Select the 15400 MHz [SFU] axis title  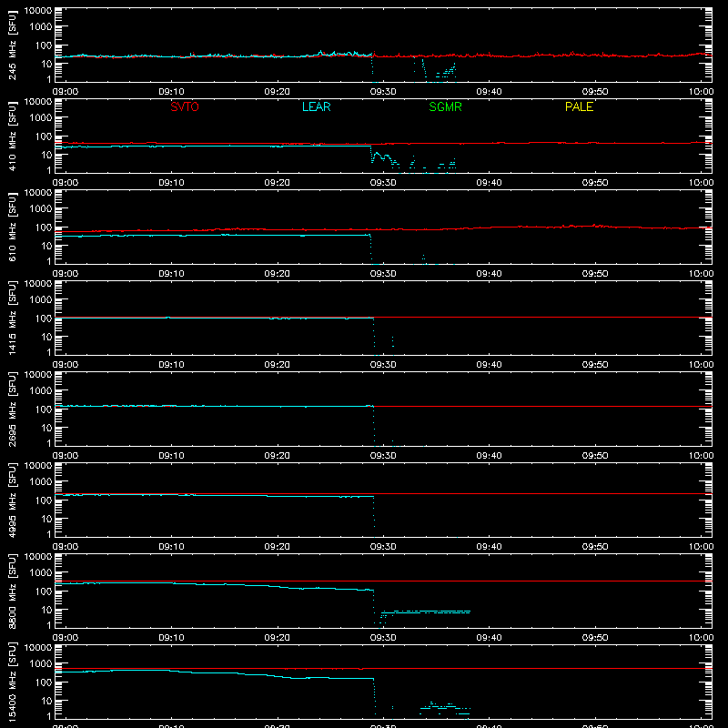[12, 682]
